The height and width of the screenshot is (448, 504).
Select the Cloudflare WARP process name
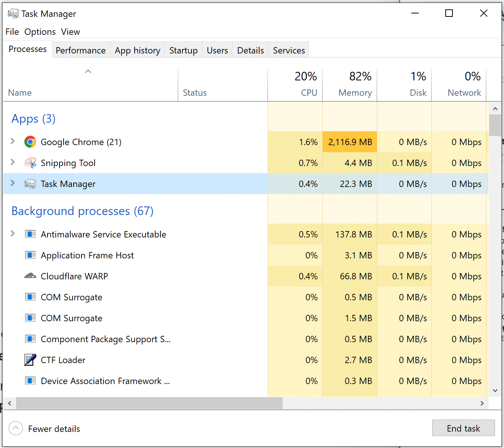coord(74,276)
